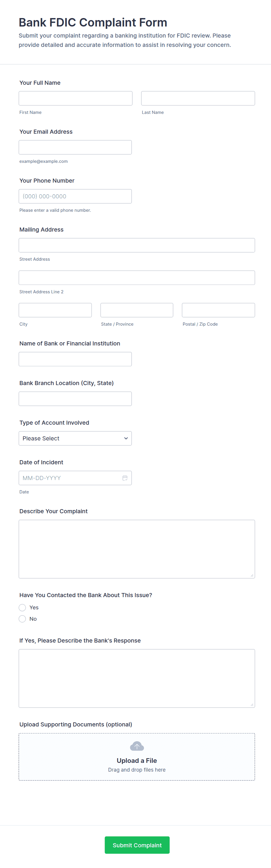Screen dimensions: 271x868
Task: Click the Bank's Response text area
Action: pos(136,678)
